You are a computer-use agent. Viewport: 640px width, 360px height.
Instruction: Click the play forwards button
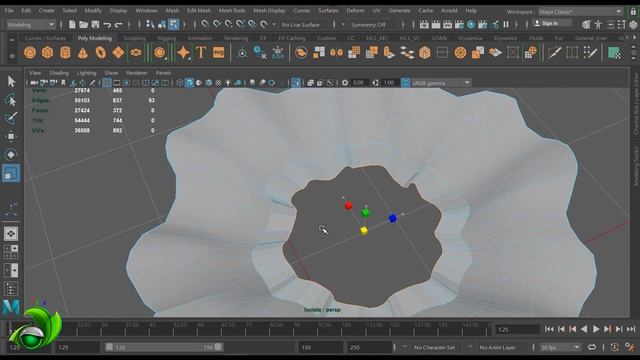(596, 329)
